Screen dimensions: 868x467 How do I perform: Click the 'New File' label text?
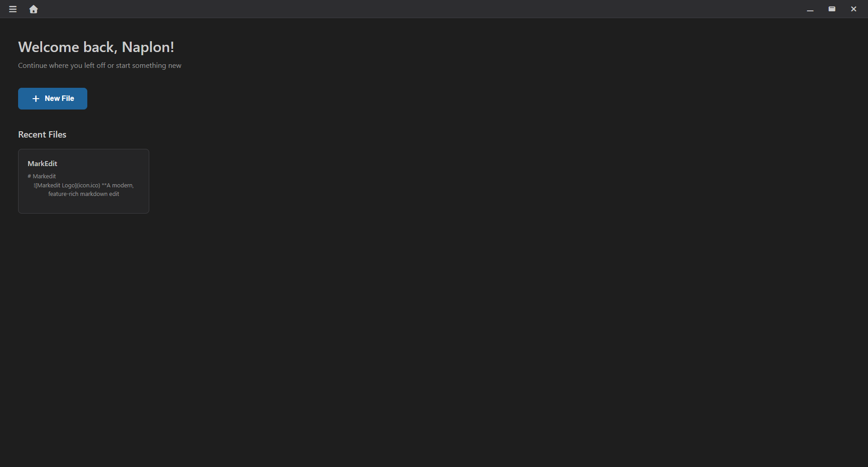[x=59, y=99]
